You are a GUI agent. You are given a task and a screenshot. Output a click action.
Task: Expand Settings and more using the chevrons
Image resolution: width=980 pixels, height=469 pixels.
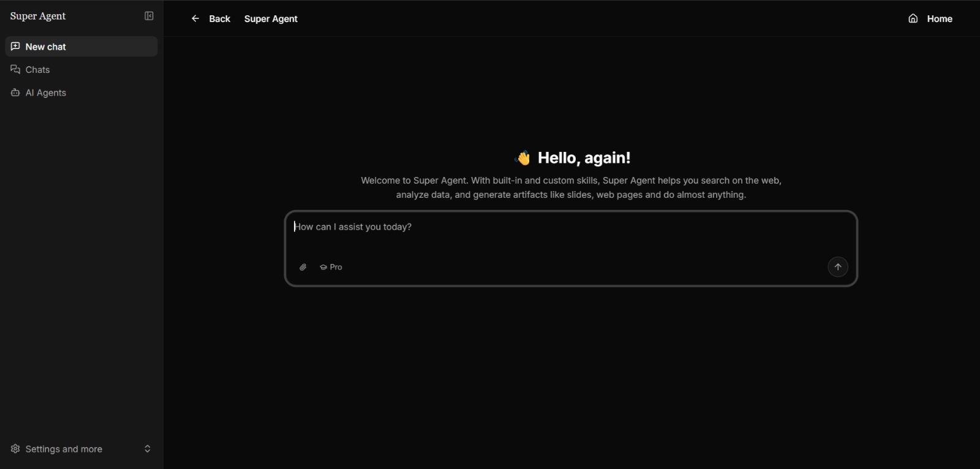(x=148, y=449)
